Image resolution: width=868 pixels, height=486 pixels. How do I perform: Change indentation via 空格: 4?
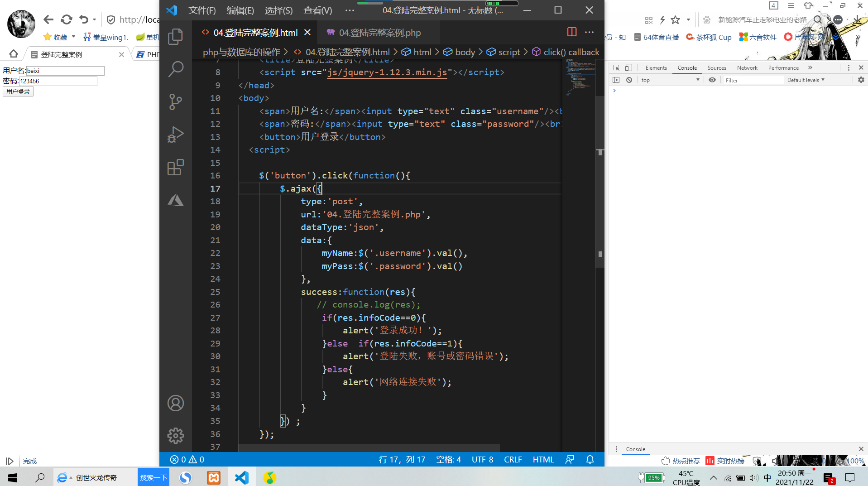(448, 459)
